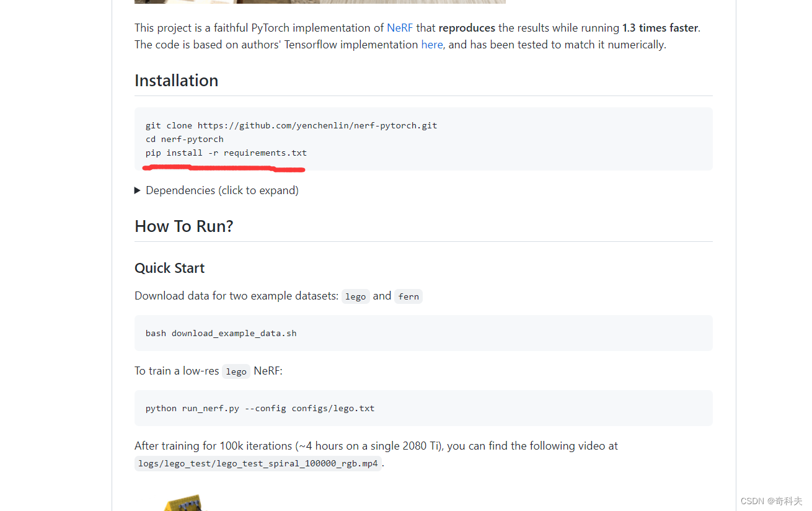Click the '1.3 times faster' bold text
The width and height of the screenshot is (812, 511).
pos(660,28)
